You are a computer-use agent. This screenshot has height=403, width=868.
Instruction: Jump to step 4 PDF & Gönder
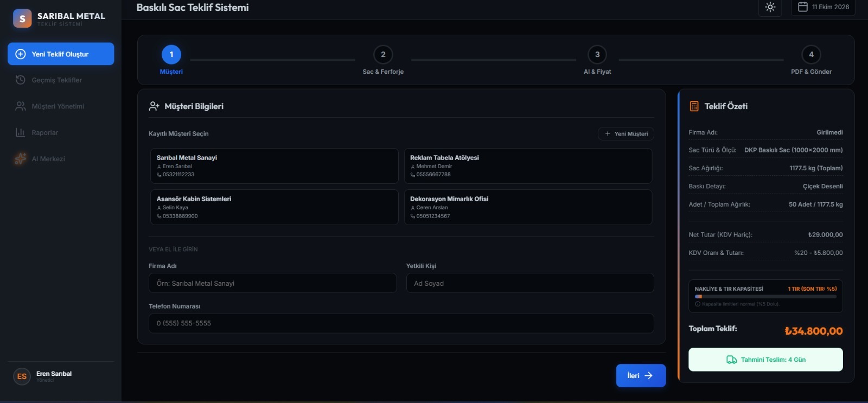coord(811,54)
